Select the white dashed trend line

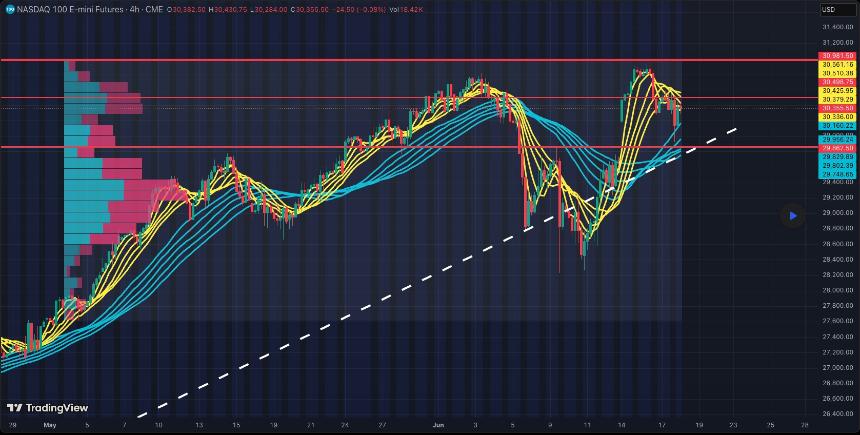coord(436,273)
